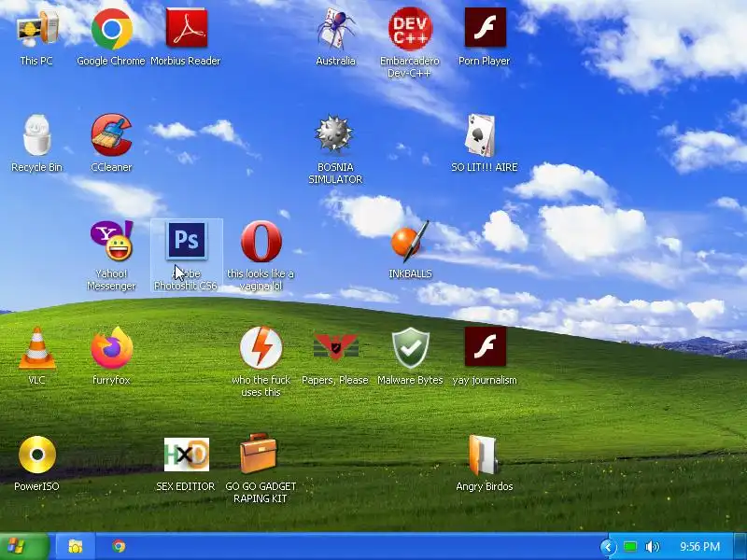Launch the red Opera O icon
This screenshot has height=560, width=747.
(261, 241)
